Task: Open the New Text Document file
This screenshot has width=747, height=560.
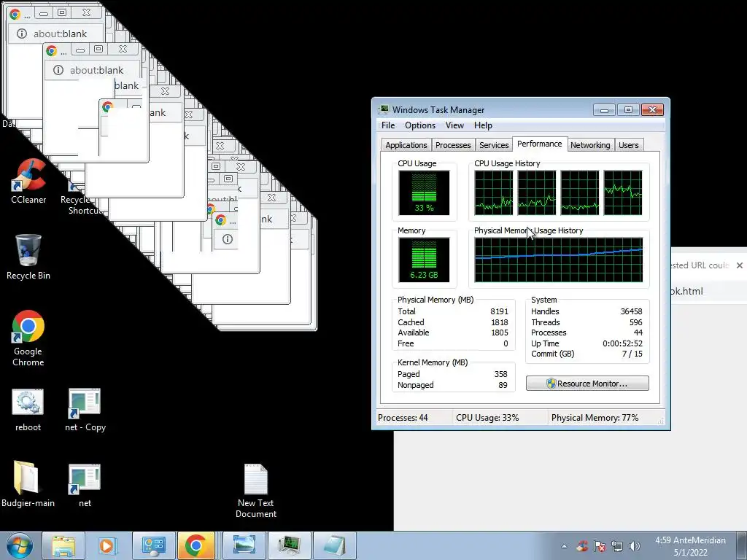Action: pyautogui.click(x=256, y=491)
